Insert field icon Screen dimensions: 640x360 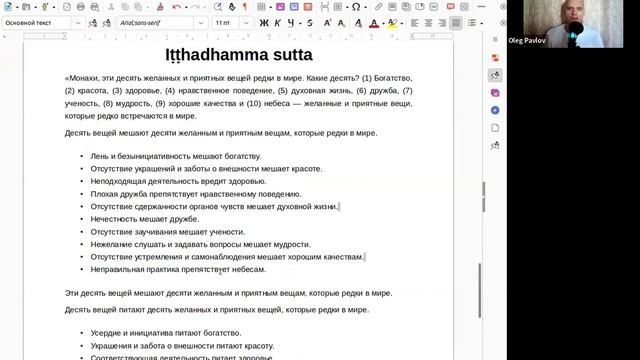338,7
